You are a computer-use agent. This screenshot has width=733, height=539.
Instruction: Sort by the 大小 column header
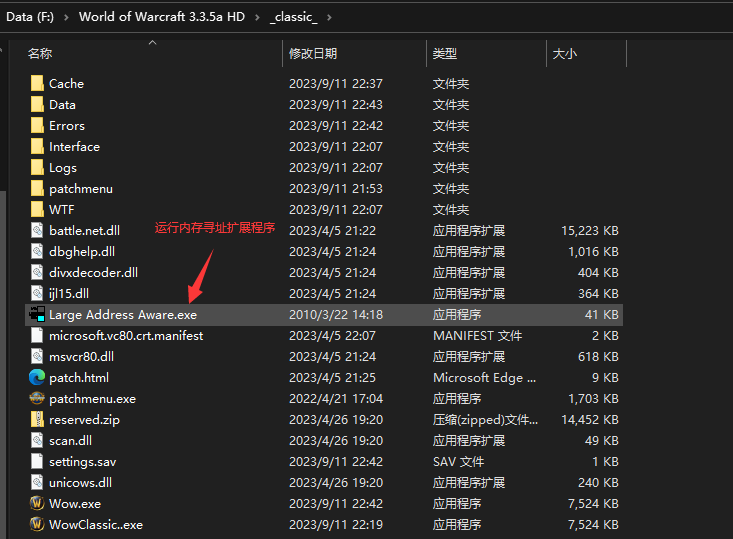565,54
